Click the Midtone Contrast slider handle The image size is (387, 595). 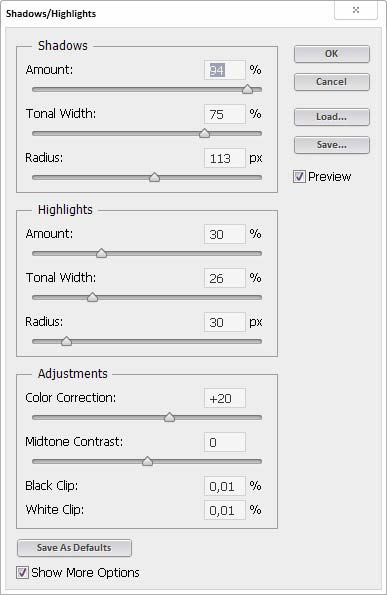click(147, 461)
